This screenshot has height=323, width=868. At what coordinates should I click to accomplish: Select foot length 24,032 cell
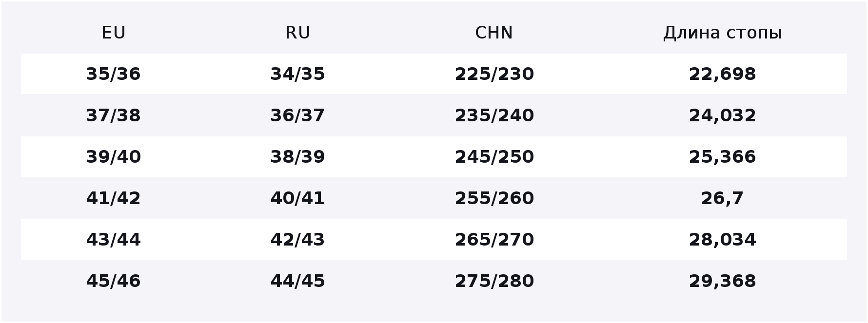click(723, 115)
